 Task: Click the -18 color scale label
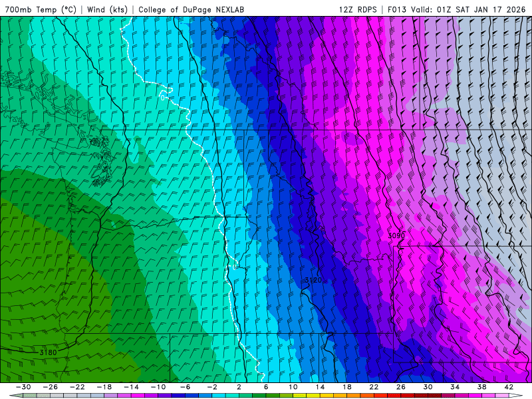[104, 387]
